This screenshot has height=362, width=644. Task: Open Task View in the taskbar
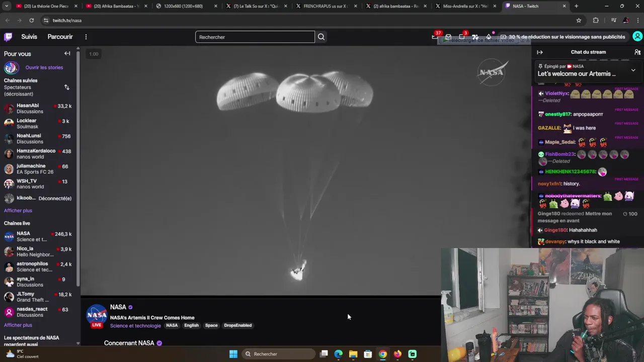click(324, 354)
